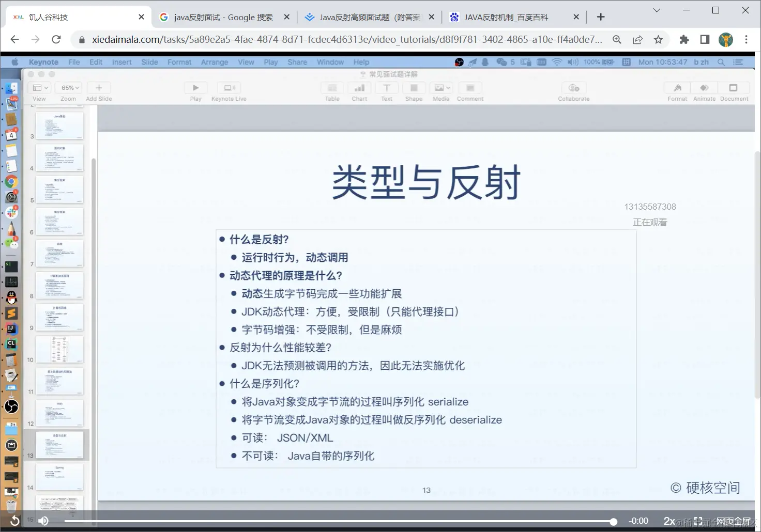761x532 pixels.
Task: Open the Apple menu
Action: tap(15, 62)
